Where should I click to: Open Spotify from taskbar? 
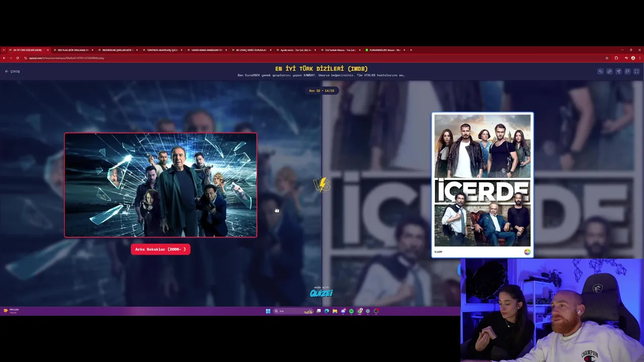point(351,311)
